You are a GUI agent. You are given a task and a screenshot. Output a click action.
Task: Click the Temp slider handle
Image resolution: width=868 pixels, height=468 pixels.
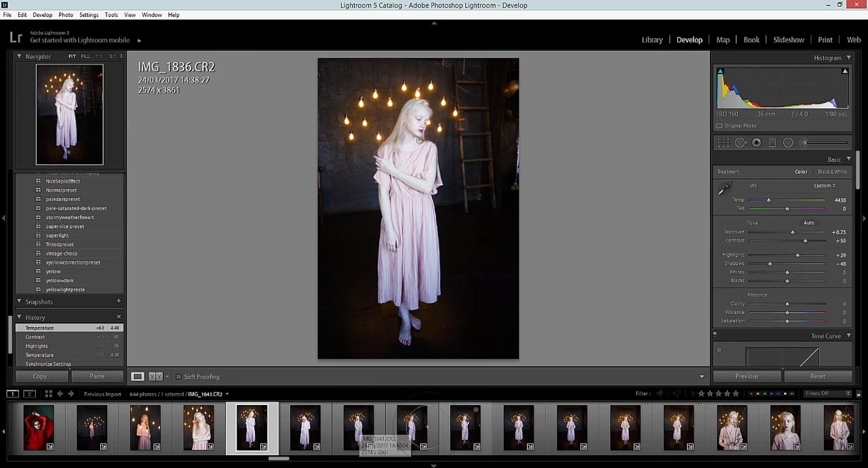pyautogui.click(x=768, y=200)
